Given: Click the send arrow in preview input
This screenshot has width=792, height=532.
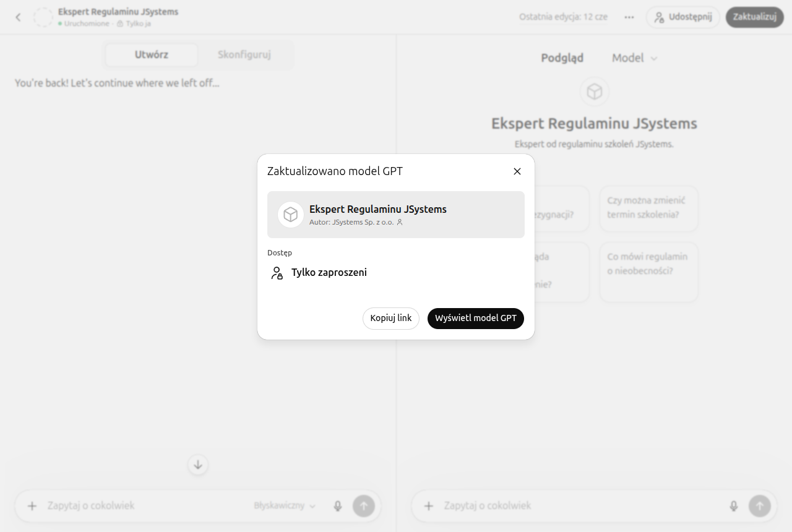Looking at the screenshot, I should click(760, 506).
